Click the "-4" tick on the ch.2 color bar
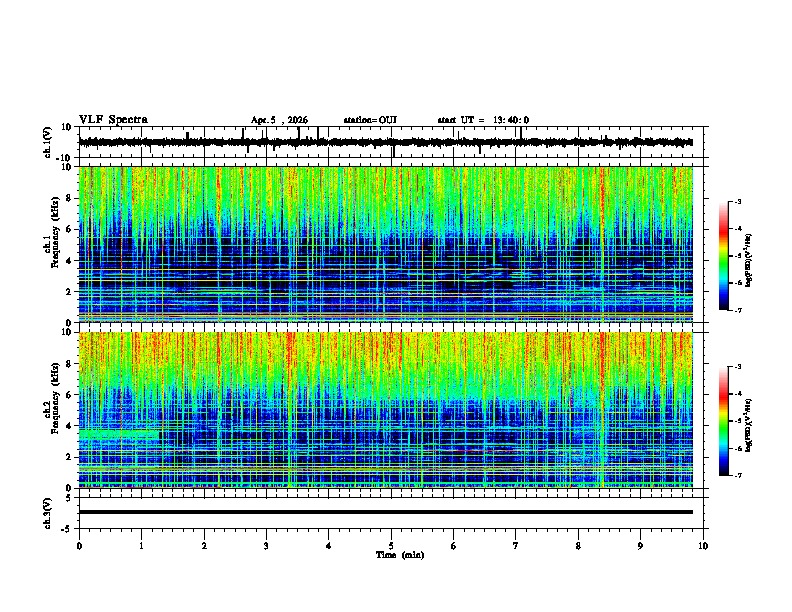Image resolution: width=792 pixels, height=612 pixels. pos(737,394)
